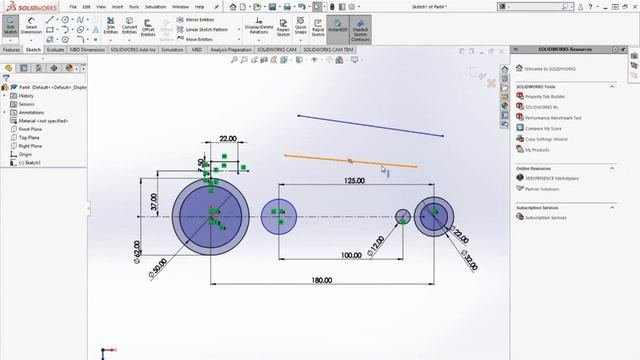Click the Undo icon in the title toolbar
The image size is (640, 360).
pyautogui.click(x=302, y=7)
